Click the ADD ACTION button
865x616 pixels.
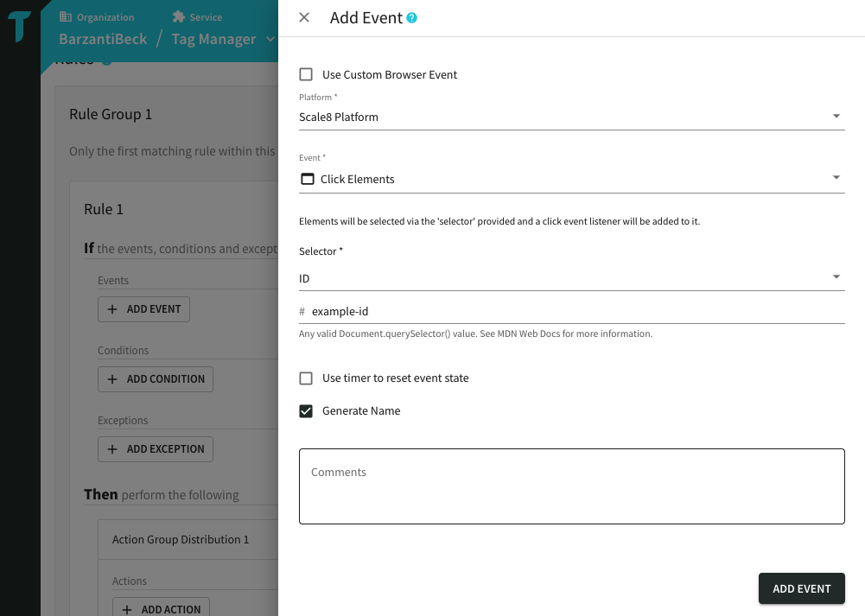(x=161, y=608)
